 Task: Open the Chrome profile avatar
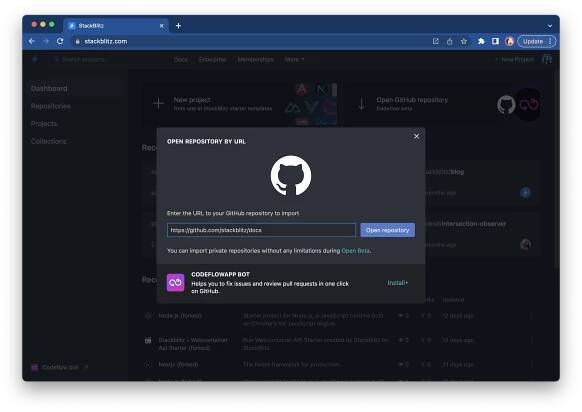(x=510, y=41)
